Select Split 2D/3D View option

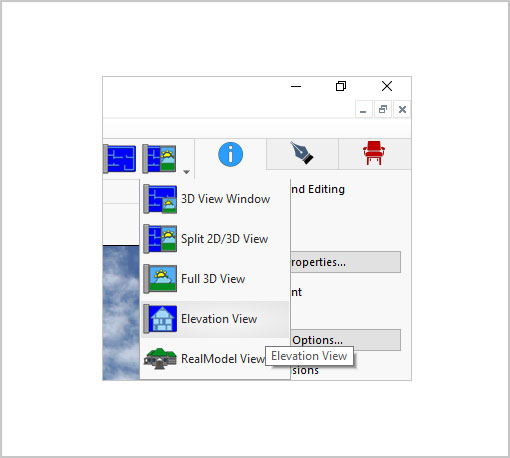pos(215,239)
